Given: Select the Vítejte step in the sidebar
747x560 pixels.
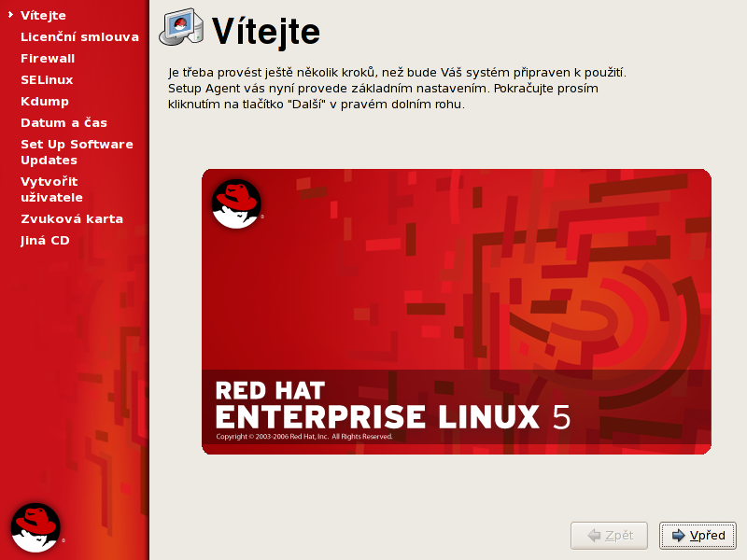Looking at the screenshot, I should point(43,15).
